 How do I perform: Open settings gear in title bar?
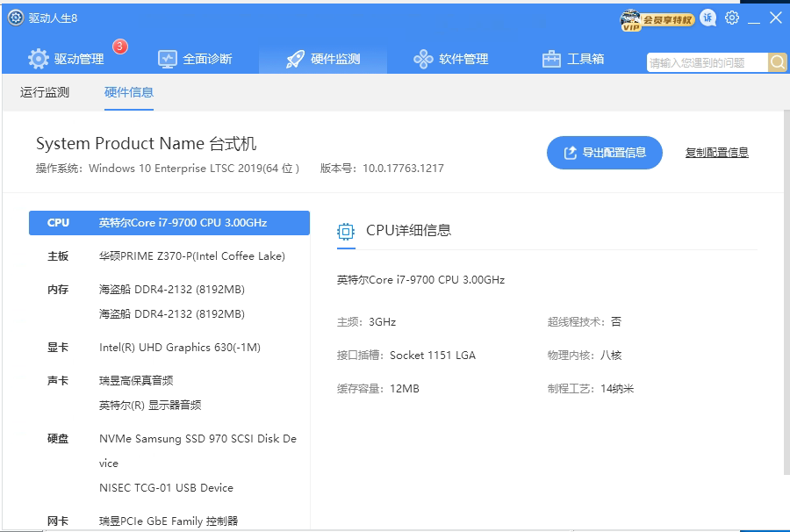731,18
